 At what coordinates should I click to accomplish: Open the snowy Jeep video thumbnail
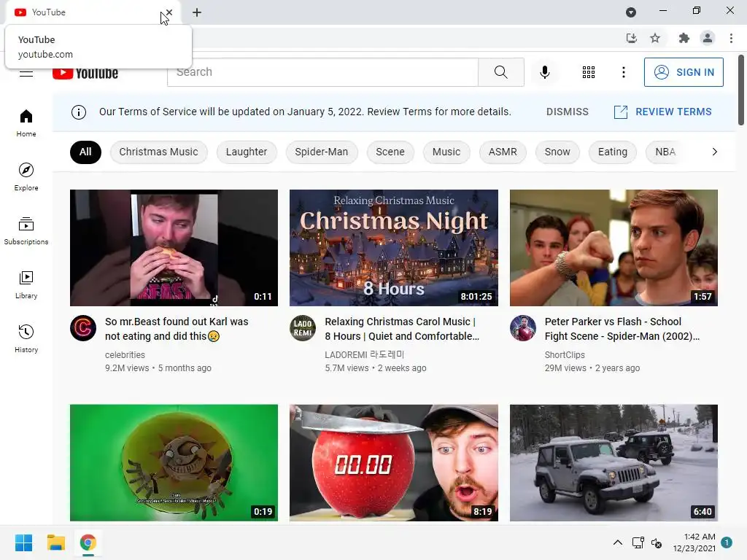tap(614, 462)
